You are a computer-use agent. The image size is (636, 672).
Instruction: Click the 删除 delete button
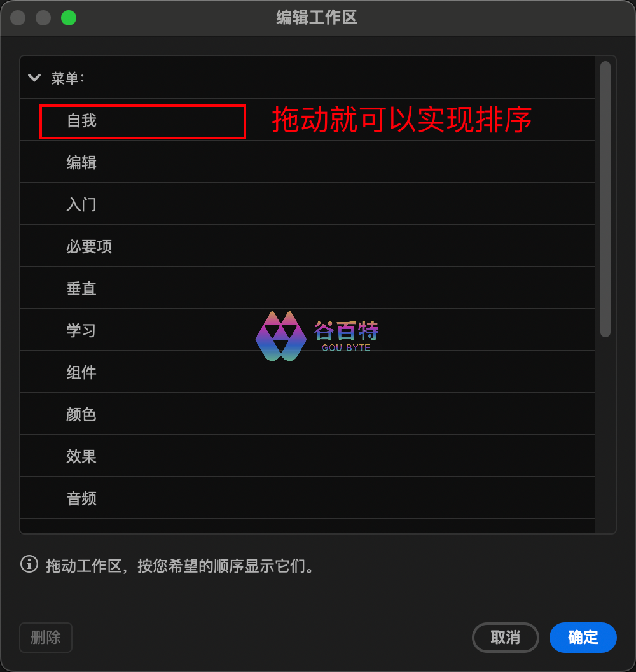(x=46, y=637)
